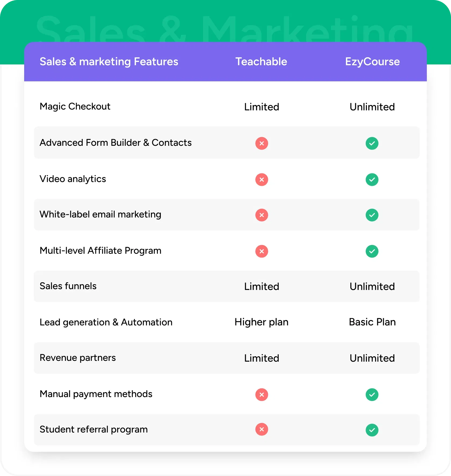This screenshot has width=451, height=476.
Task: Click the green check in Video analytics row
Action: coord(372,180)
